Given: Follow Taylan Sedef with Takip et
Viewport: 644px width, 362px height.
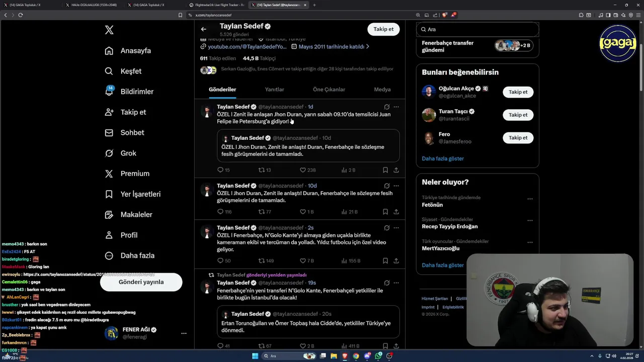Looking at the screenshot, I should pyautogui.click(x=383, y=29).
